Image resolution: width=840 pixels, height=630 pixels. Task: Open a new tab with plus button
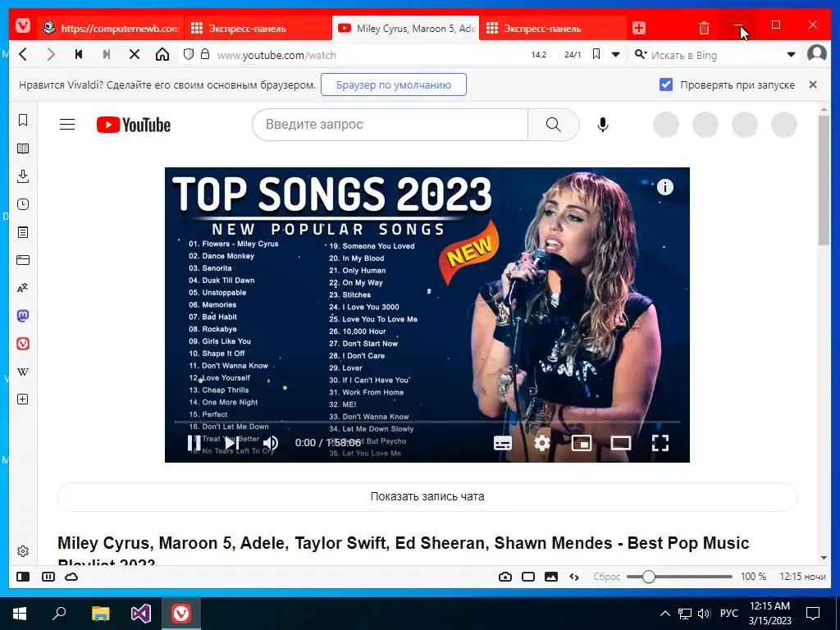[638, 28]
